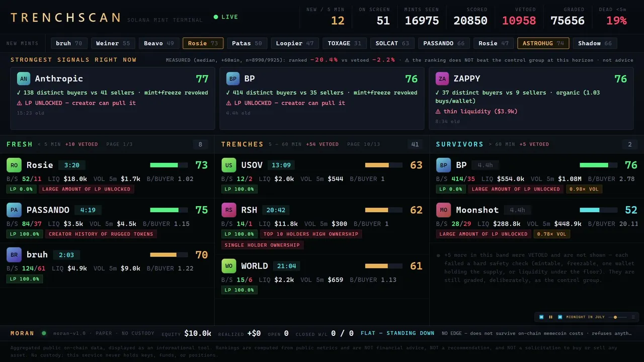Adjust the music player volume slider
This screenshot has height=362, width=644.
pos(617,317)
